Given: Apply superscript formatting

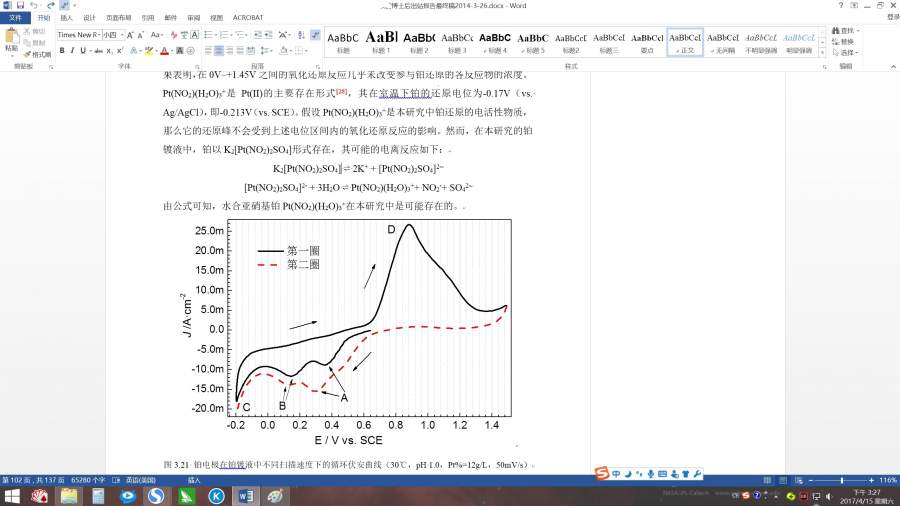Looking at the screenshot, I should (120, 51).
